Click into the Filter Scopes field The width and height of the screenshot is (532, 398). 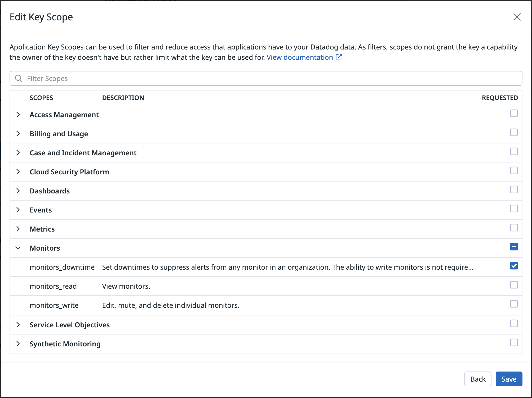click(265, 78)
